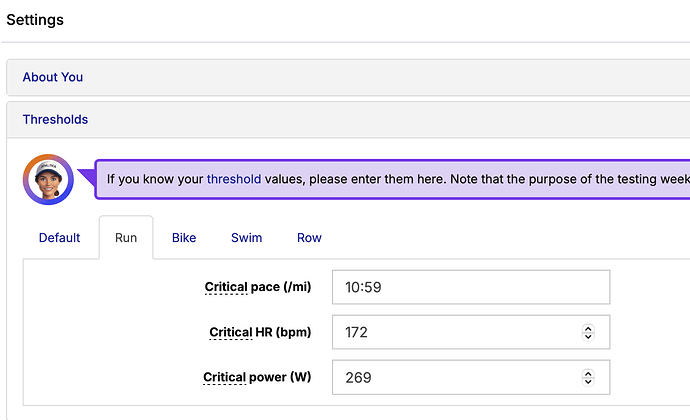
Task: Expand the About You section
Action: 53,77
